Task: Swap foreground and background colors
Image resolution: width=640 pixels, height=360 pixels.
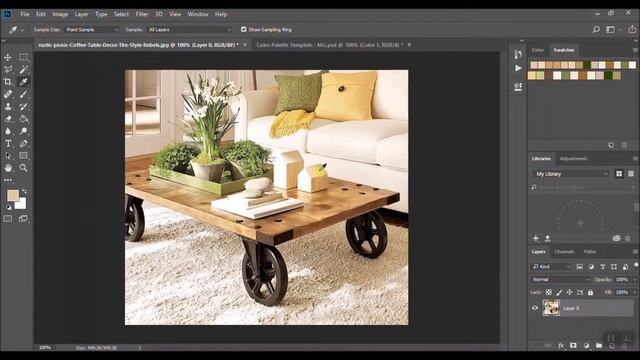Action: (x=24, y=191)
